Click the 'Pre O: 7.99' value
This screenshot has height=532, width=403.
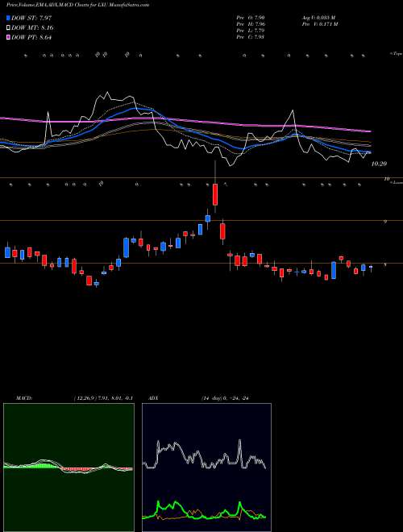(251, 18)
